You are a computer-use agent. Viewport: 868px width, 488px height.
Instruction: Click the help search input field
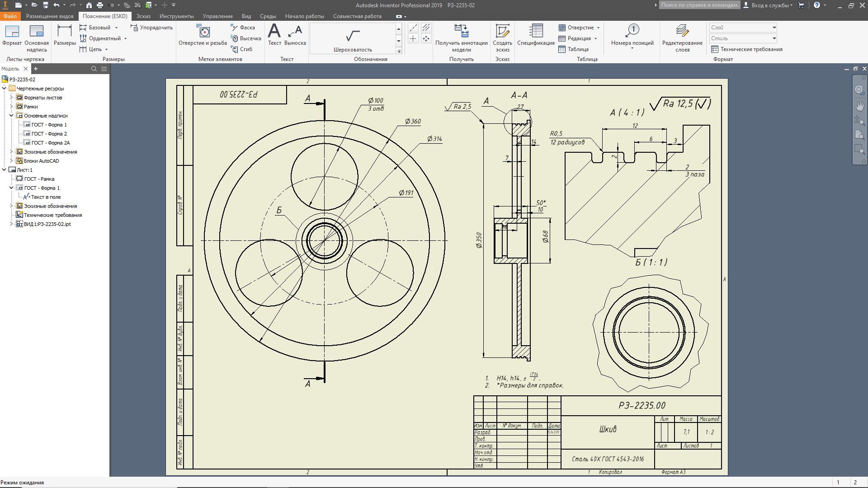pyautogui.click(x=699, y=5)
